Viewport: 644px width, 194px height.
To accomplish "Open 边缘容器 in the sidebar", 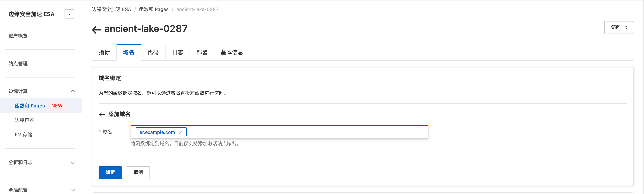I will coord(24,120).
